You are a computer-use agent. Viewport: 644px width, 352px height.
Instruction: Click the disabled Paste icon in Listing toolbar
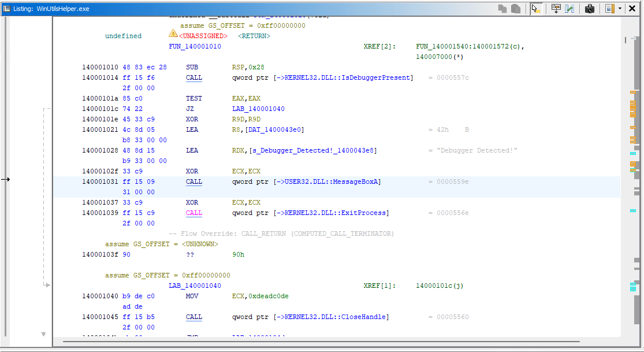516,9
